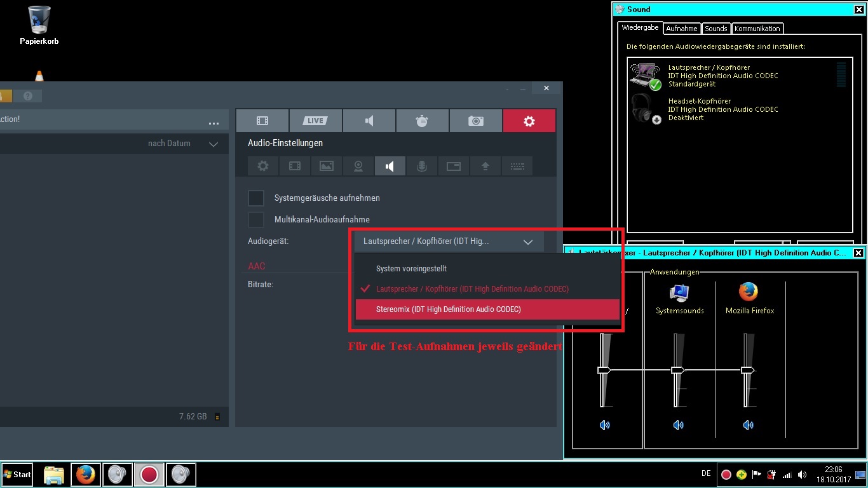
Task: Open upload/export settings sub-tab
Action: click(485, 166)
